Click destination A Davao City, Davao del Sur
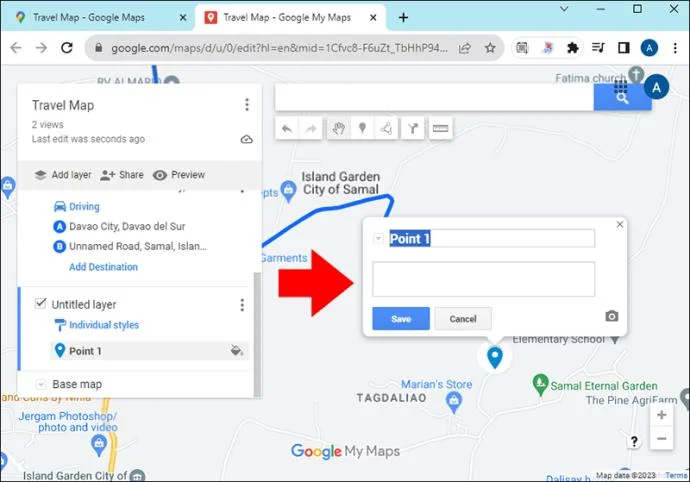 tap(127, 226)
